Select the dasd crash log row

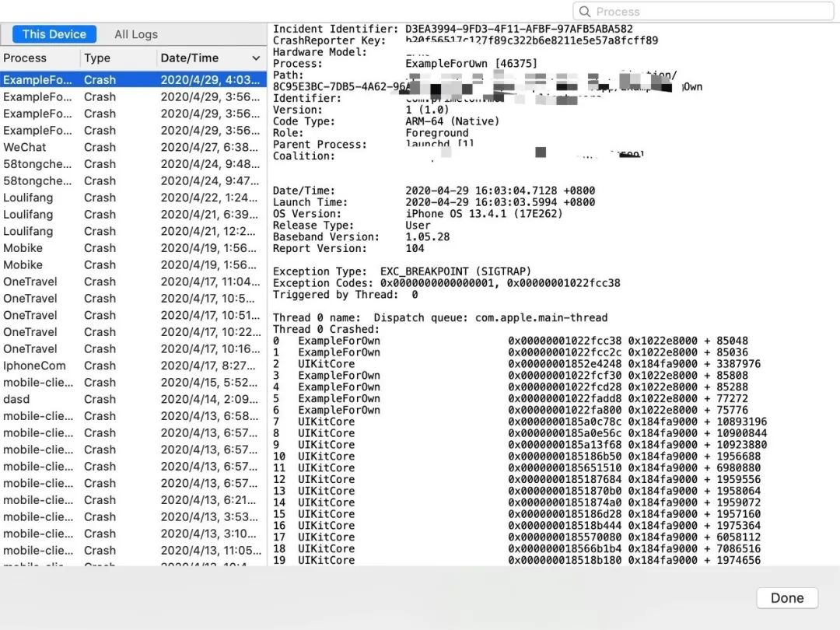(x=134, y=399)
